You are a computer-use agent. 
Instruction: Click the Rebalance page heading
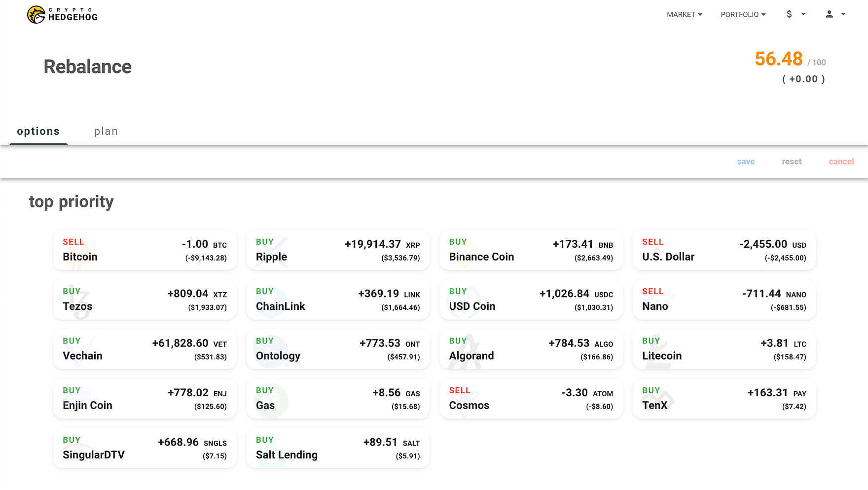88,67
